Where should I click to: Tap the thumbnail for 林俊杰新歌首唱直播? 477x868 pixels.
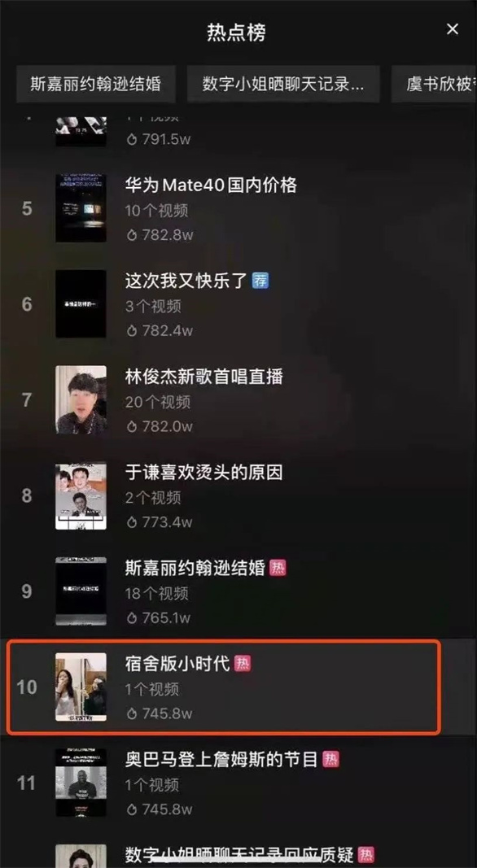point(81,399)
